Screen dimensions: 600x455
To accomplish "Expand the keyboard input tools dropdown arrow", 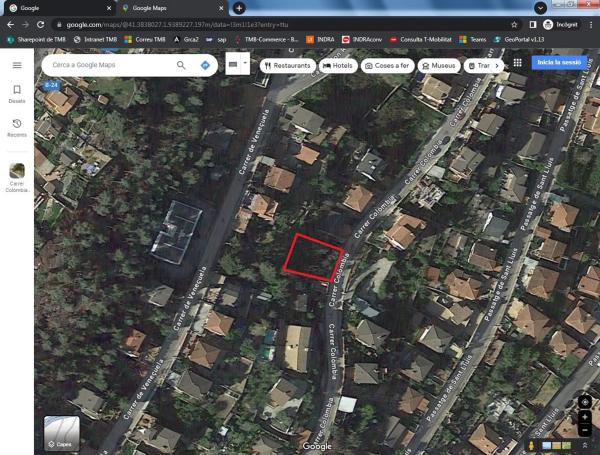I will coord(245,64).
